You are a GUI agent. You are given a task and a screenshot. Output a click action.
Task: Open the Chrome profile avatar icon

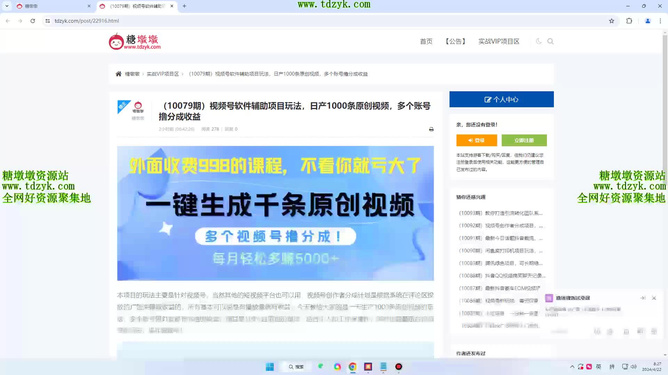648,21
